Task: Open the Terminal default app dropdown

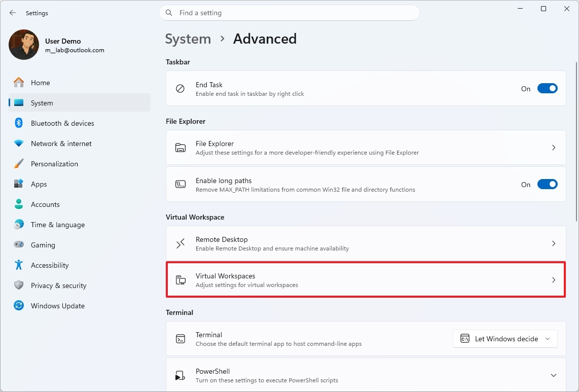Action: pyautogui.click(x=504, y=339)
